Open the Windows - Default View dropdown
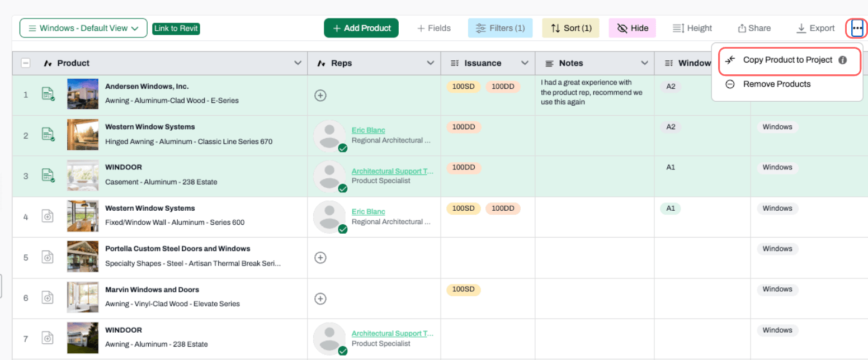This screenshot has width=868, height=360. click(x=83, y=28)
